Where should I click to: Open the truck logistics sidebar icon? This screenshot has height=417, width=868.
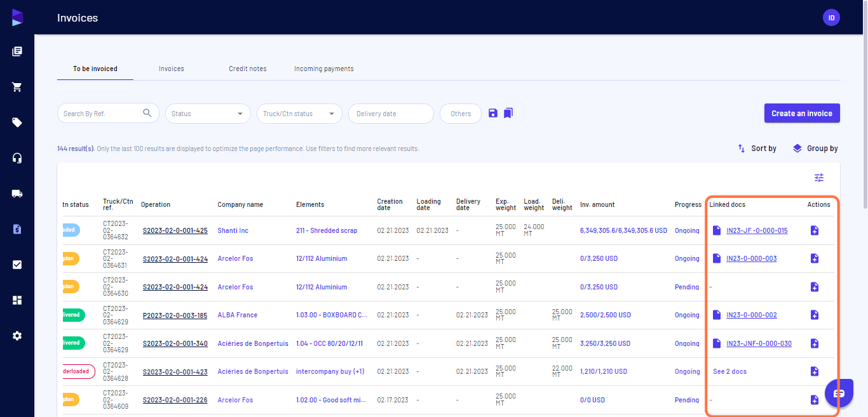point(17,194)
